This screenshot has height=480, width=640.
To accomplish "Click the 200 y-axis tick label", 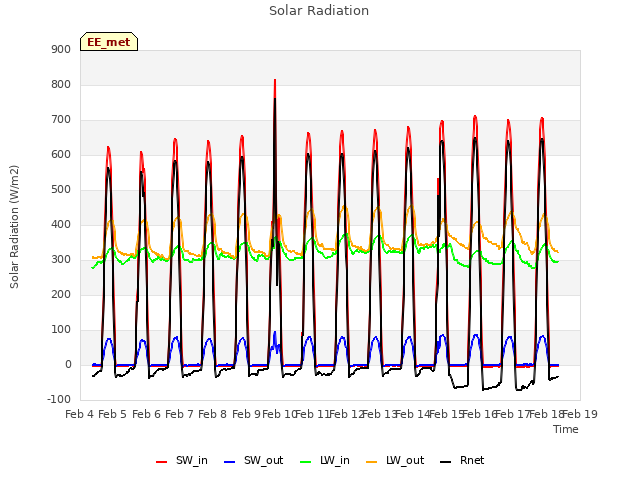I will 61,294.
